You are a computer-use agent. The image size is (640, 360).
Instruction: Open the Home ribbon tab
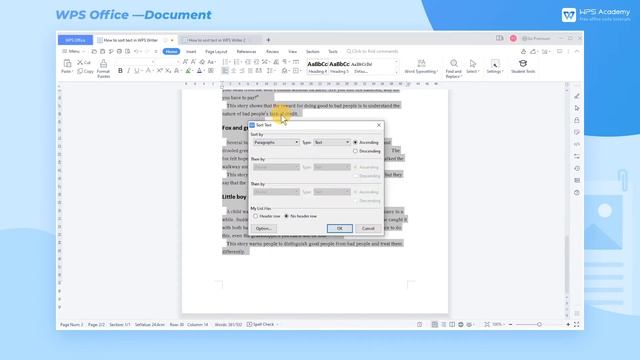tap(171, 51)
